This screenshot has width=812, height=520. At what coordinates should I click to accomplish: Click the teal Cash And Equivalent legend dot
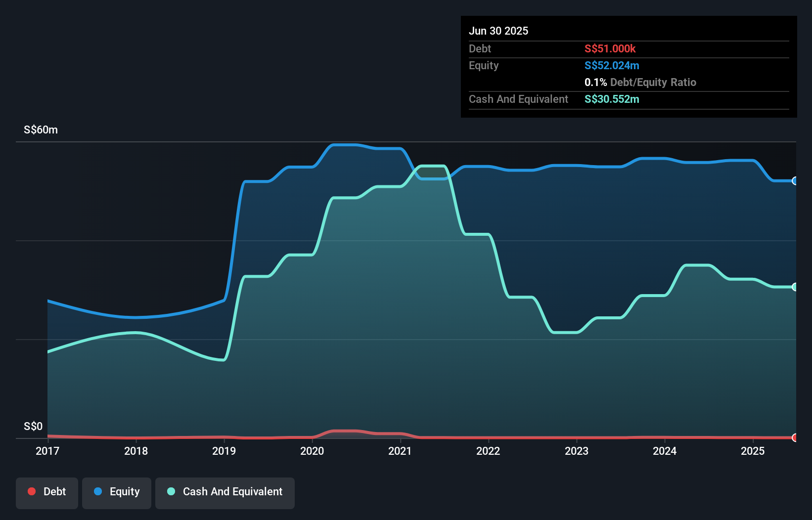(171, 492)
